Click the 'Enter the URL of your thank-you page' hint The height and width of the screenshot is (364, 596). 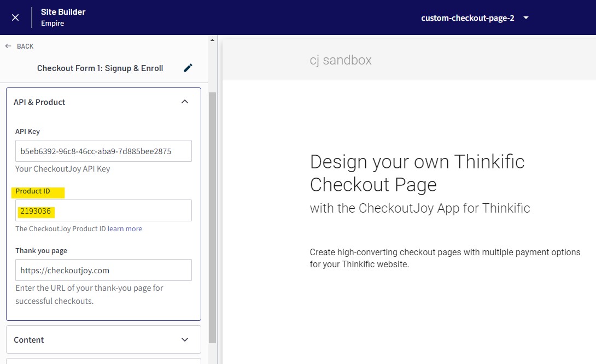[x=89, y=295]
